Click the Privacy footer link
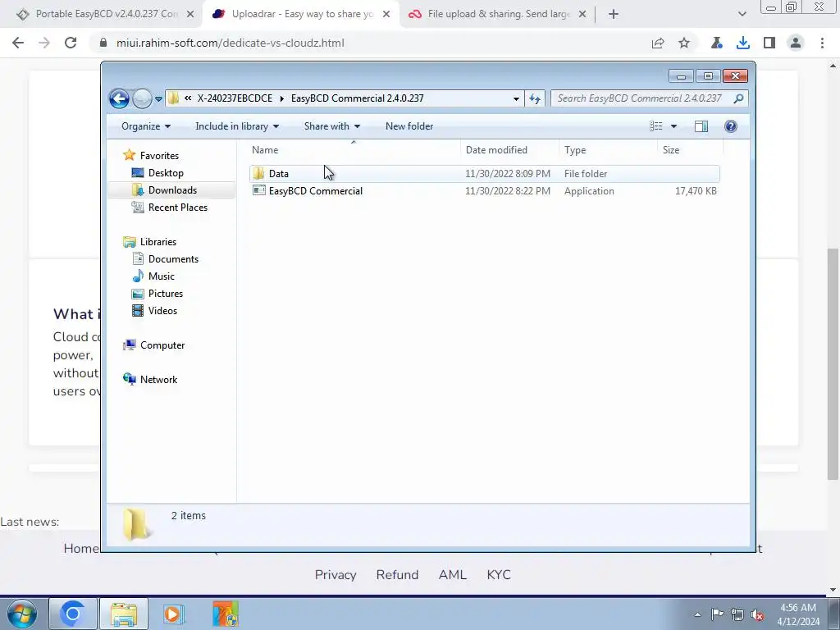Image resolution: width=840 pixels, height=630 pixels. 336,575
